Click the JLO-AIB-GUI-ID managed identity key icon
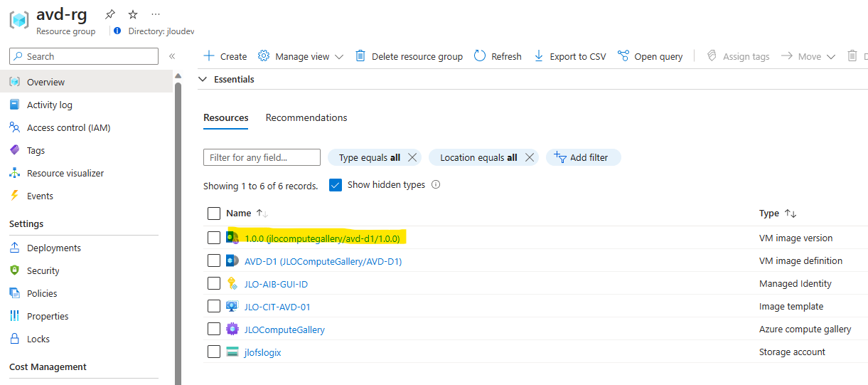The width and height of the screenshot is (868, 385). tap(232, 283)
